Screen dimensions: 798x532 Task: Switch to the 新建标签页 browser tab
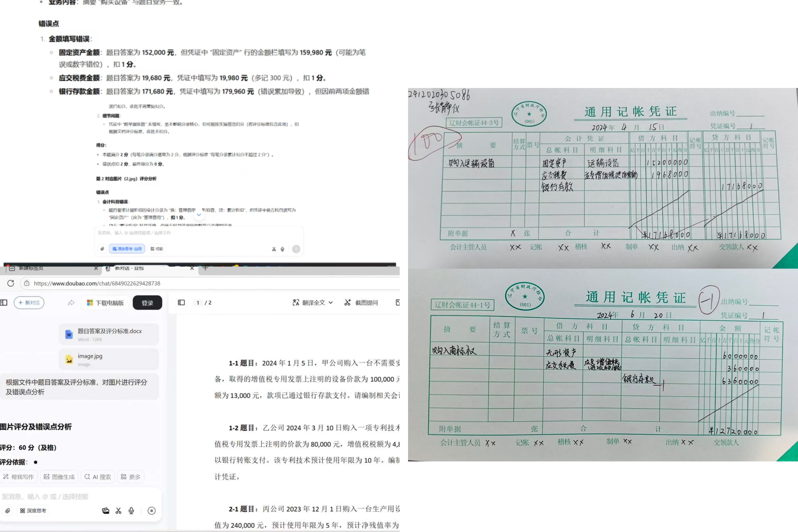(31, 268)
